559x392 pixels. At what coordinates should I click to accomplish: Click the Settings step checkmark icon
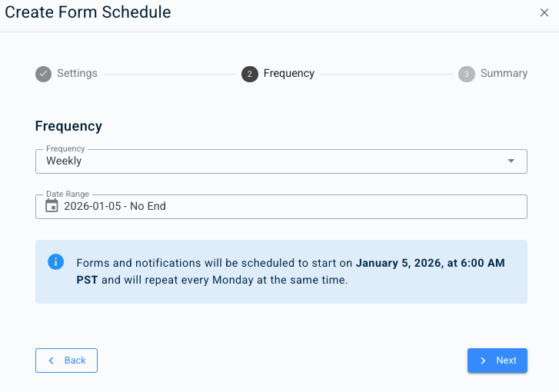click(44, 74)
